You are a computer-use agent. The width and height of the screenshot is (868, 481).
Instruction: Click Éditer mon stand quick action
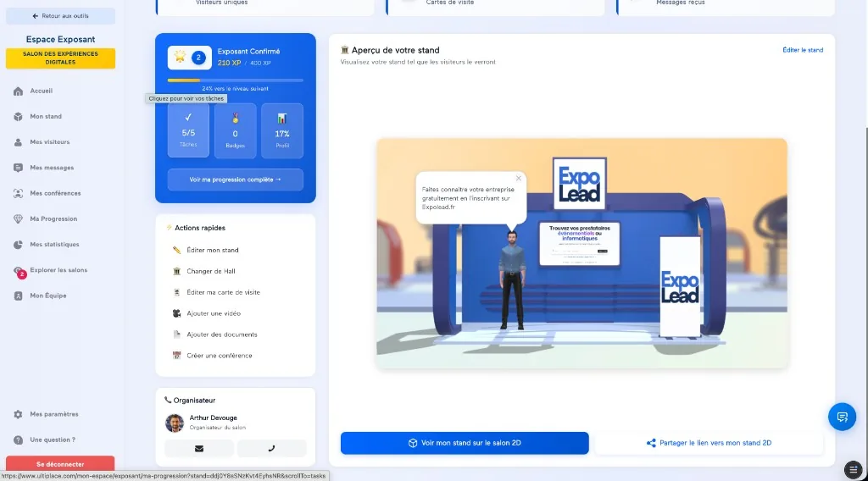(x=213, y=250)
